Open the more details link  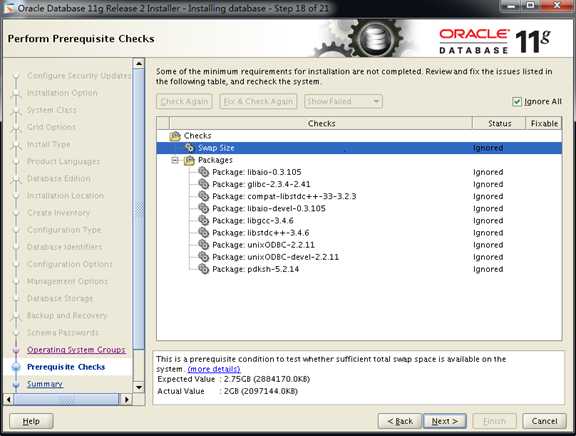(214, 369)
